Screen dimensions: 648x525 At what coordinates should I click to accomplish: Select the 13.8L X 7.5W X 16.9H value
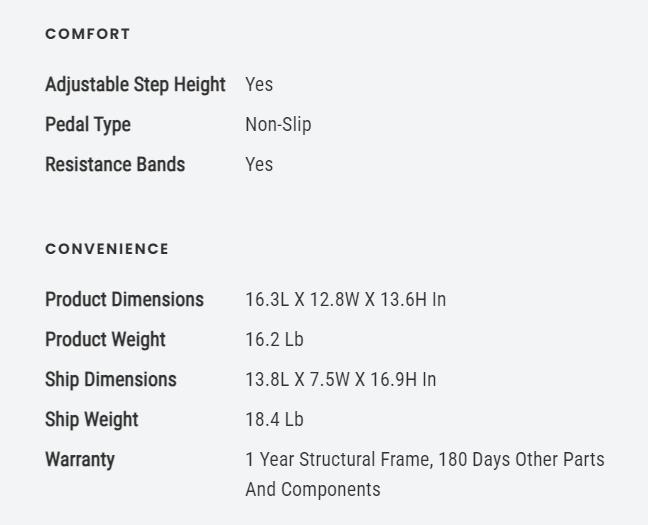pyautogui.click(x=340, y=380)
